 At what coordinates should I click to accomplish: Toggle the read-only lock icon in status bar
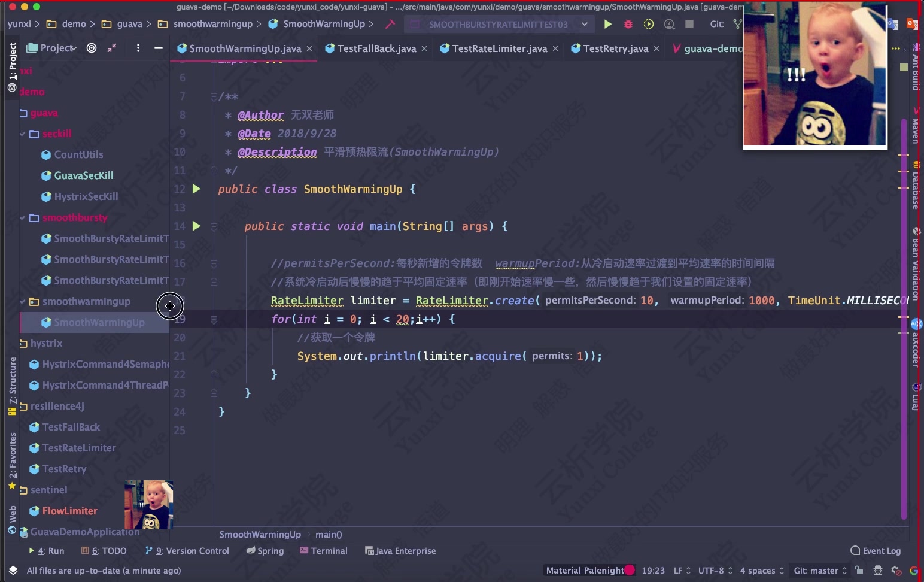click(x=859, y=570)
